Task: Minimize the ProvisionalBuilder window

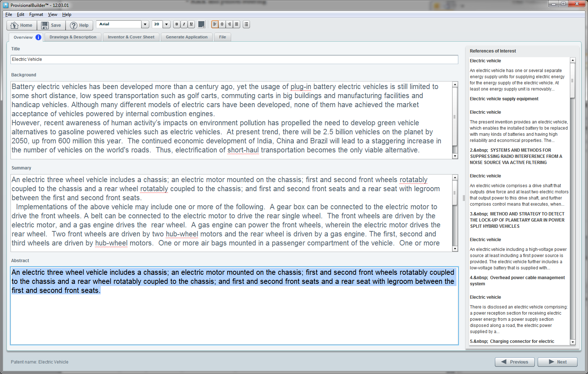Action: (x=553, y=4)
